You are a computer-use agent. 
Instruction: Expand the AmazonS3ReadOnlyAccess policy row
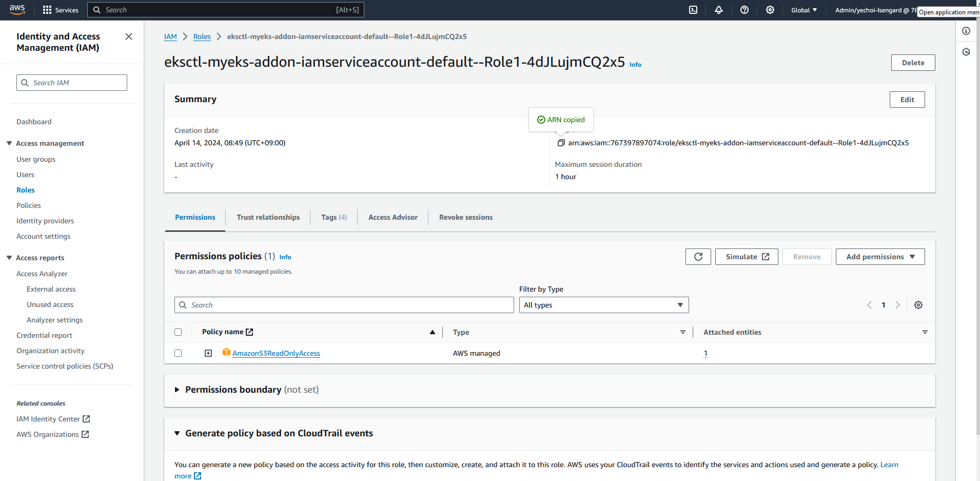(208, 353)
